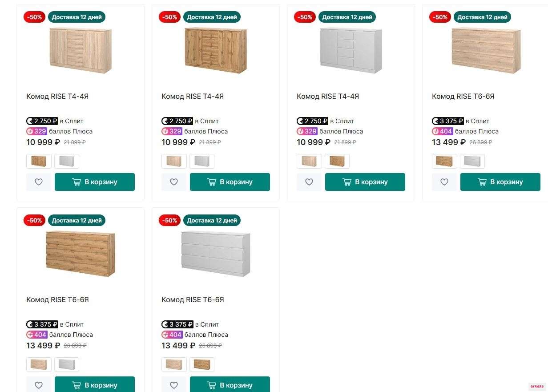Tap the wishlist heart on light oak RISE T6-6Я
This screenshot has height=392, width=548.
pyautogui.click(x=444, y=182)
